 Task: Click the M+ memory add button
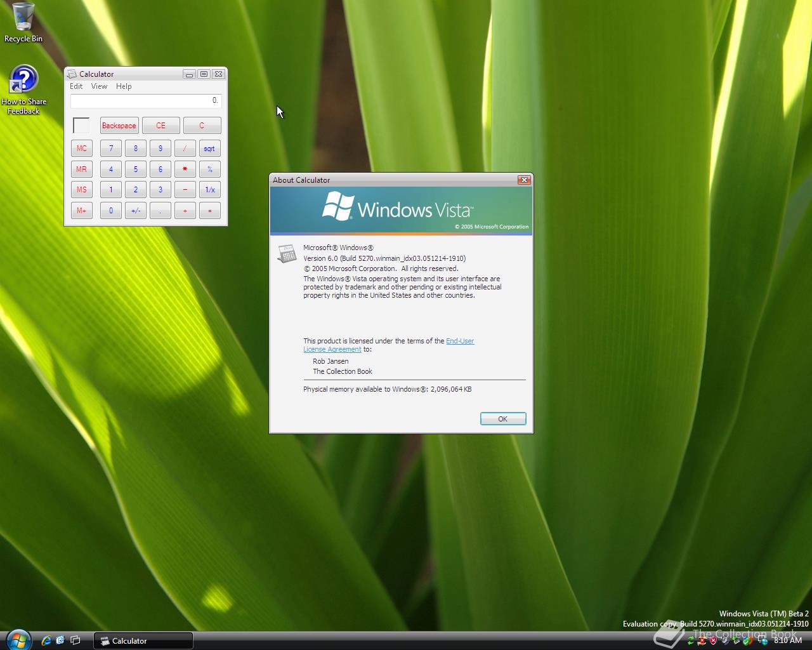pyautogui.click(x=82, y=211)
